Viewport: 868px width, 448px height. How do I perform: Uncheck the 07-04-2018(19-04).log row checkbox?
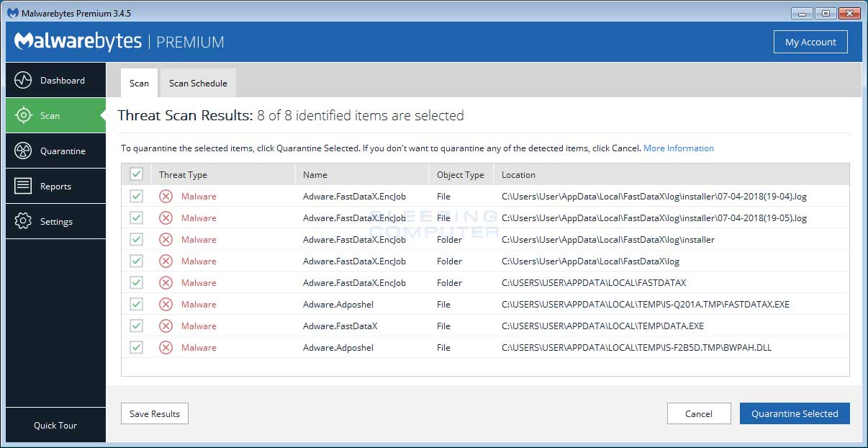point(136,196)
